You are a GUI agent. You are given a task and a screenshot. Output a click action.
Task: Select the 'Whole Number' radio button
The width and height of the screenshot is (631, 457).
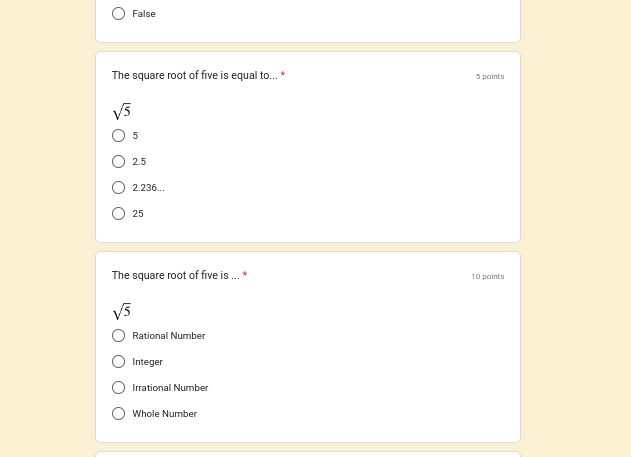pos(118,414)
